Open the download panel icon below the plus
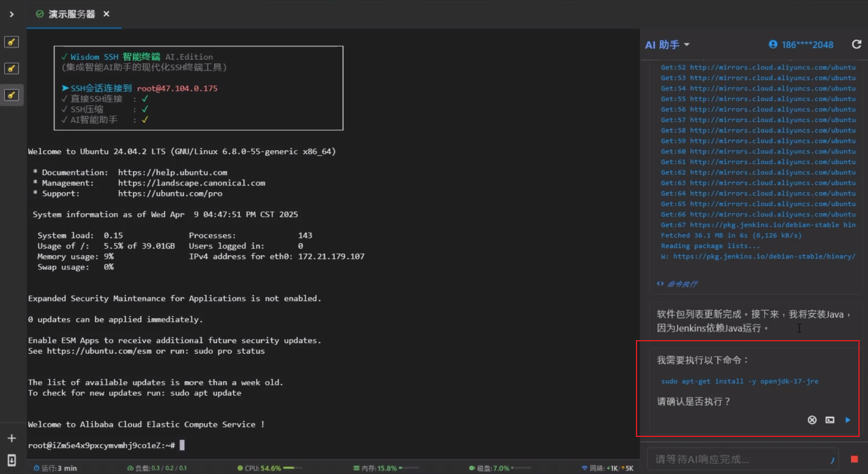 tap(11, 460)
